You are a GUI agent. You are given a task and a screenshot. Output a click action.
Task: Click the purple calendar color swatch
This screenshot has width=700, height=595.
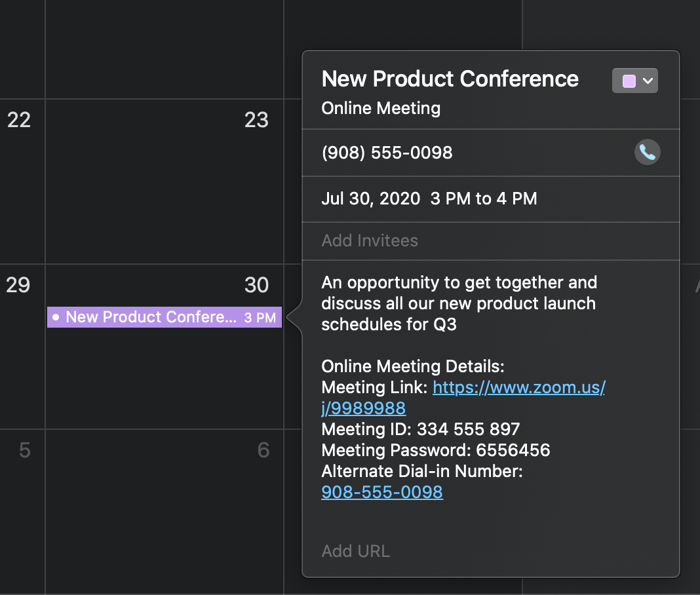tap(629, 81)
